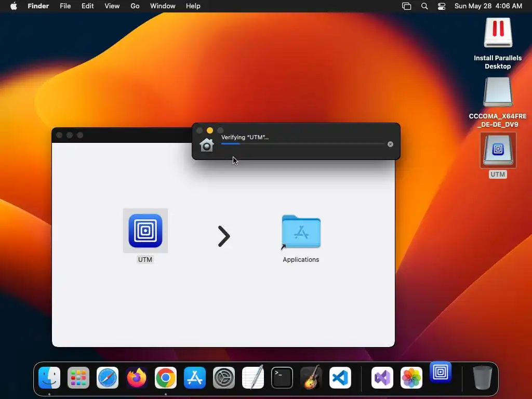Select the UTM app icon in installer window
This screenshot has width=532, height=399.
(x=145, y=231)
